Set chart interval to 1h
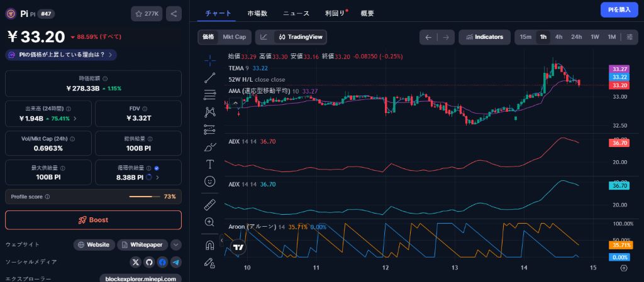This screenshot has width=644, height=282. click(x=543, y=37)
